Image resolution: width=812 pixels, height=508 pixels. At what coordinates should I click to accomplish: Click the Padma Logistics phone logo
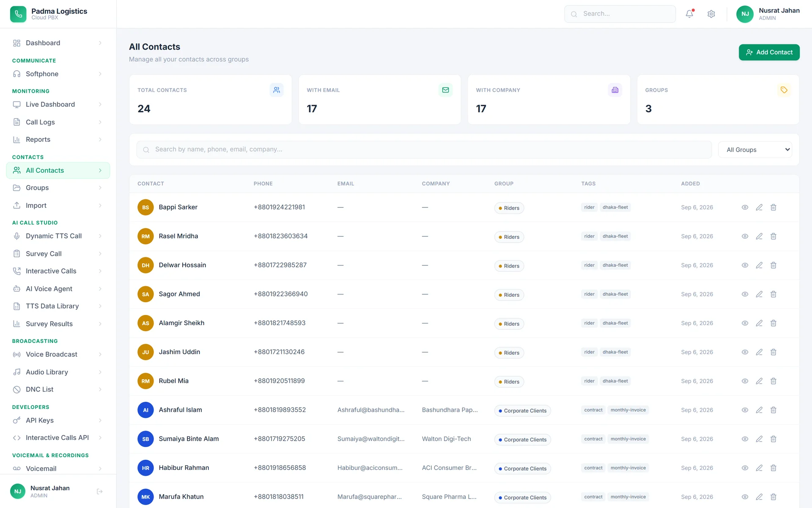click(x=18, y=14)
